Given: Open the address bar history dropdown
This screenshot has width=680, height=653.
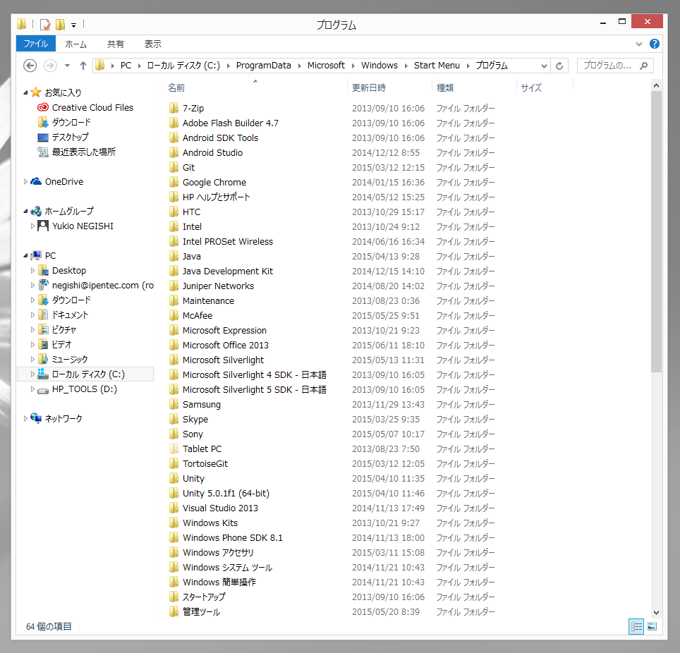Looking at the screenshot, I should point(544,66).
